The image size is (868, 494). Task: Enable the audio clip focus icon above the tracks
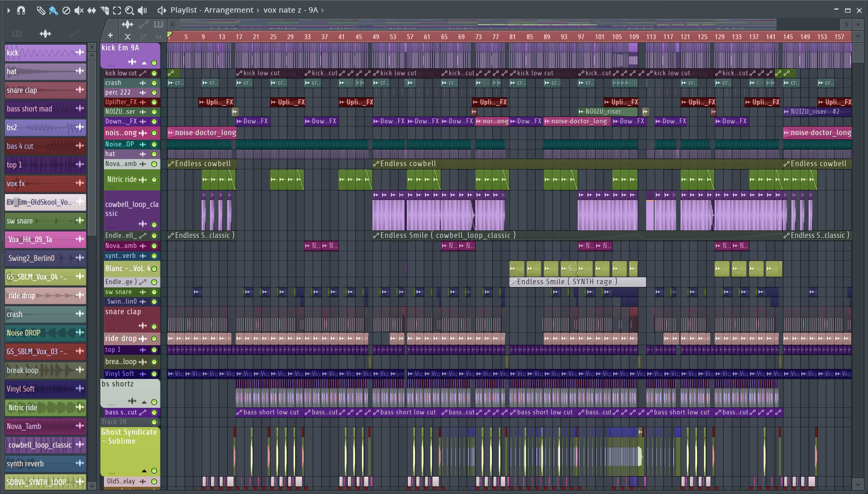127,24
